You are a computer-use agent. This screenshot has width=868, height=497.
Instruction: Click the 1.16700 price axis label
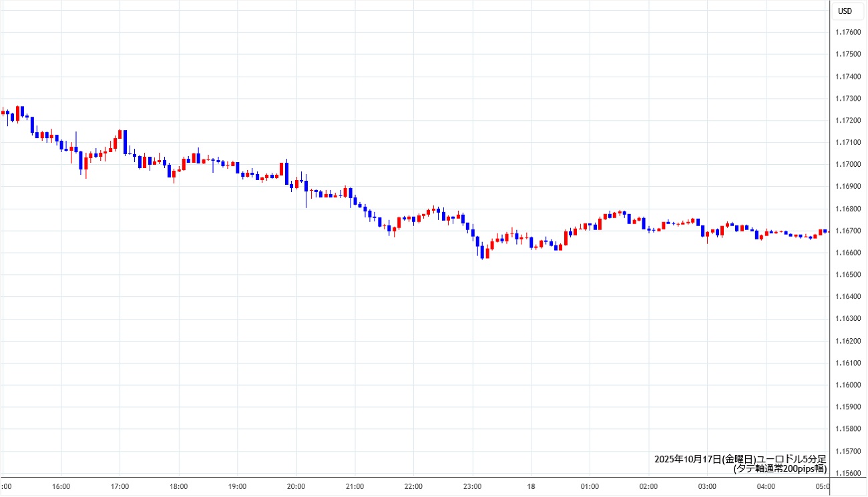tap(847, 231)
